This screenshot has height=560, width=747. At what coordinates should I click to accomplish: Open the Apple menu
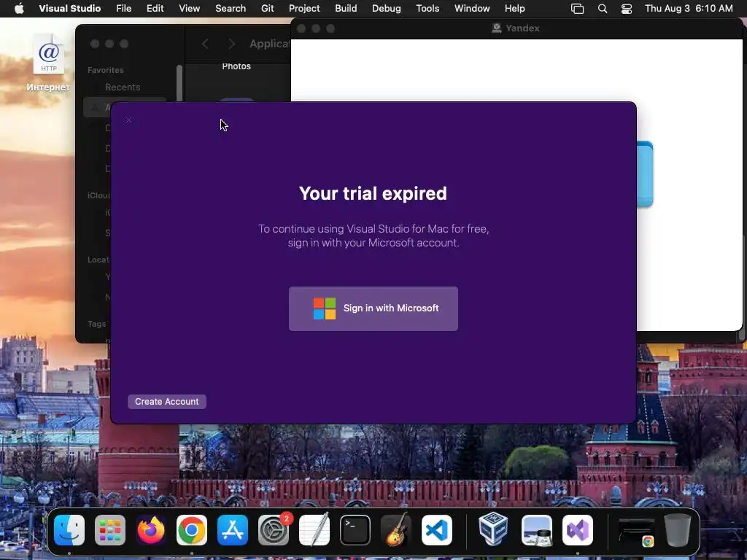pos(19,8)
